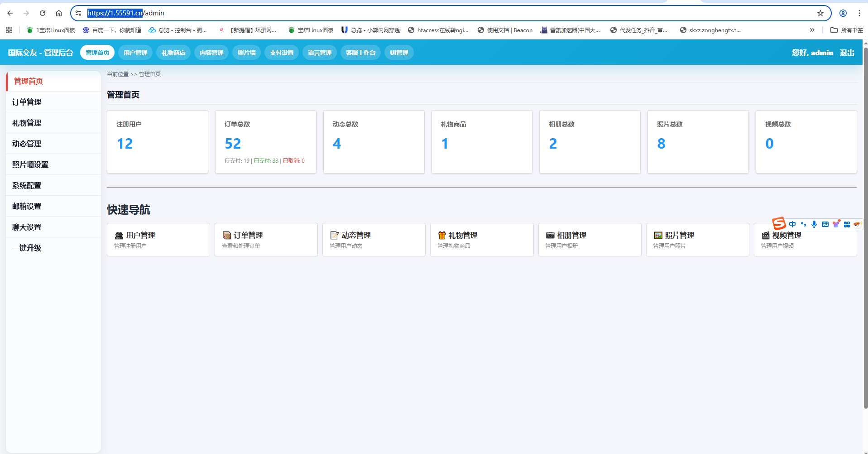Expand the hidden bookmarks chevron
868x454 pixels.
(x=812, y=30)
